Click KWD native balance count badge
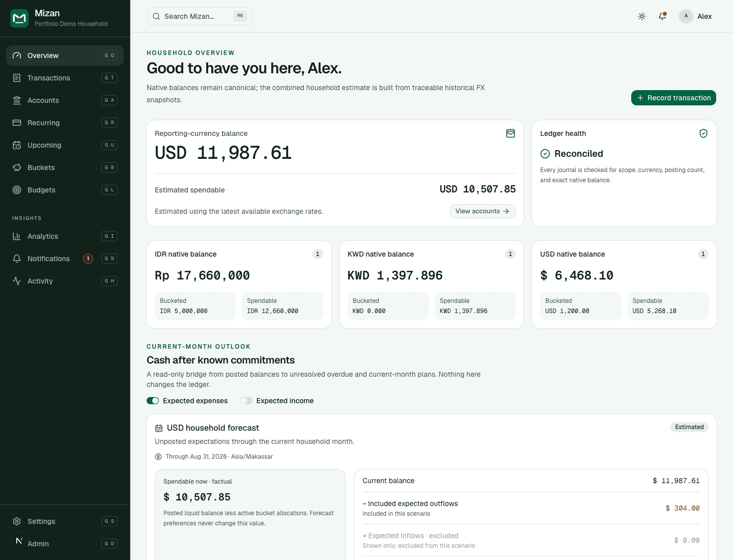733x560 pixels. [x=510, y=254]
